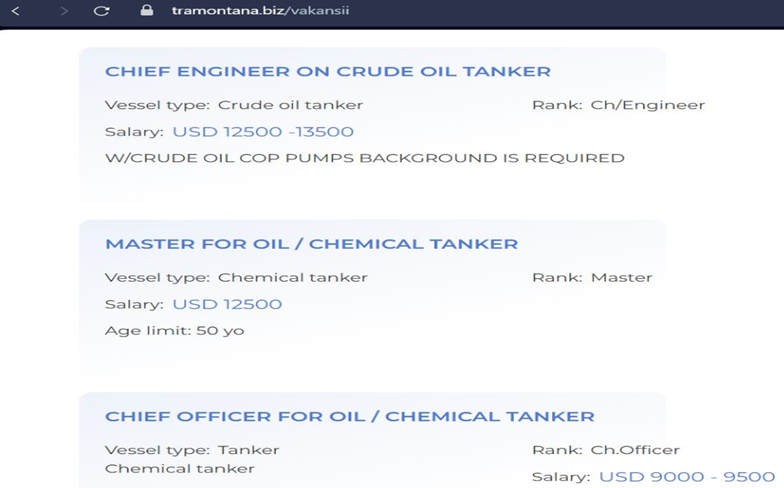The width and height of the screenshot is (784, 488).
Task: Click the Rank Master text
Action: click(x=592, y=278)
